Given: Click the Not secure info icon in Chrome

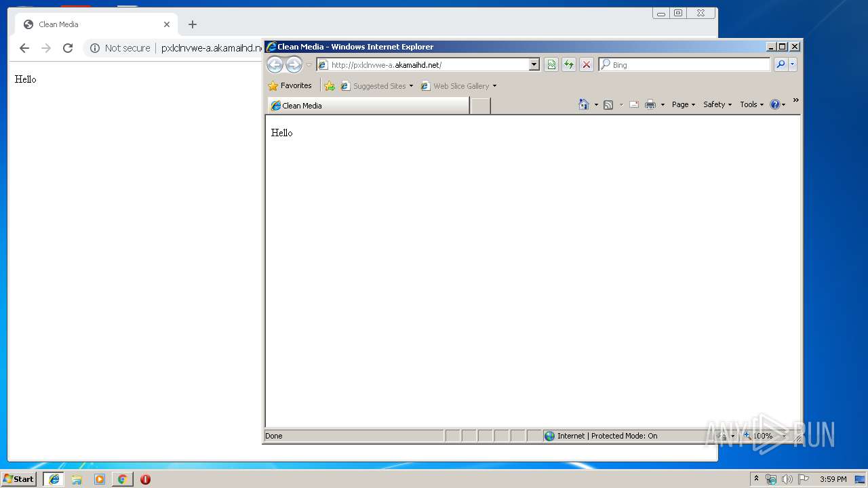Looking at the screenshot, I should (x=95, y=48).
